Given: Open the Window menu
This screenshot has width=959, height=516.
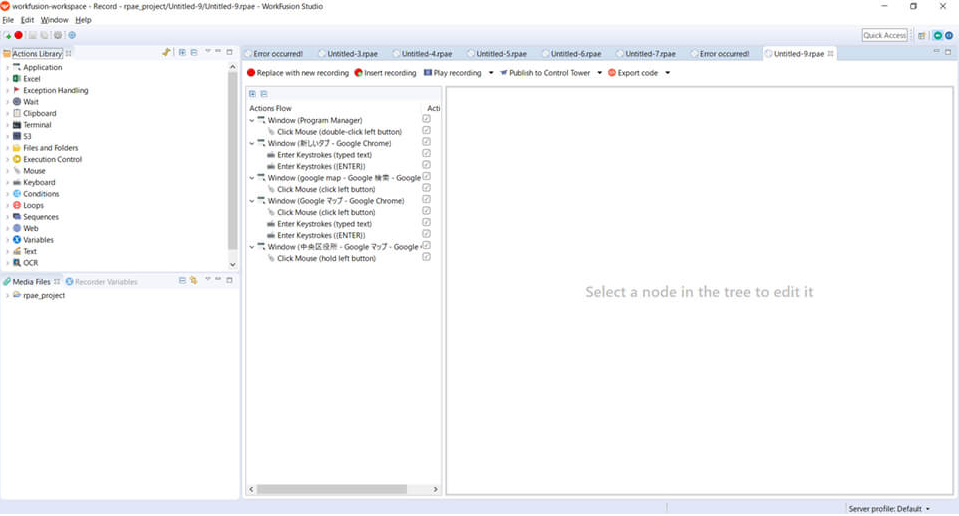Looking at the screenshot, I should pos(54,20).
